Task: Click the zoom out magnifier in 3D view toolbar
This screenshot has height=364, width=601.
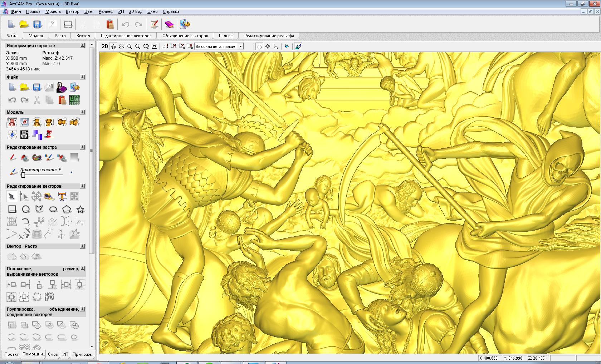Action: pyautogui.click(x=138, y=46)
